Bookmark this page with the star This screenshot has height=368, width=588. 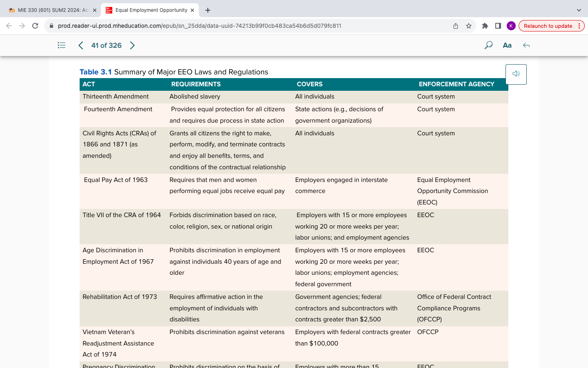pyautogui.click(x=469, y=26)
